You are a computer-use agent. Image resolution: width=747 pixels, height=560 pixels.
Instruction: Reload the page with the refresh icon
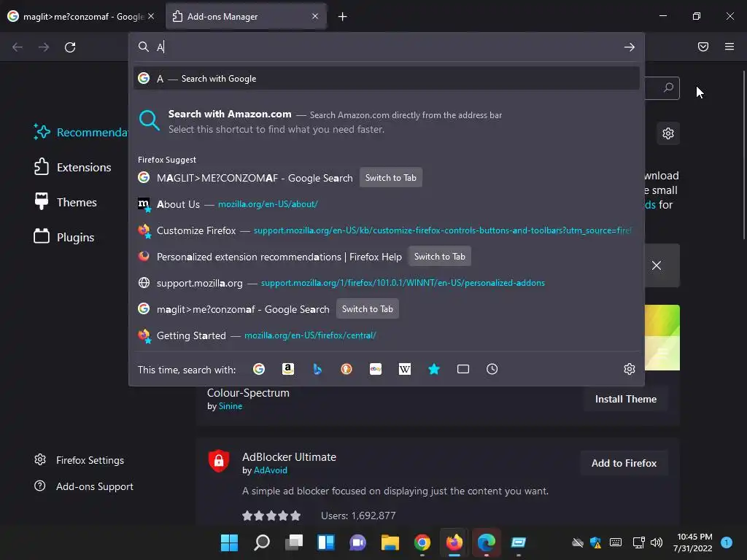pos(70,47)
